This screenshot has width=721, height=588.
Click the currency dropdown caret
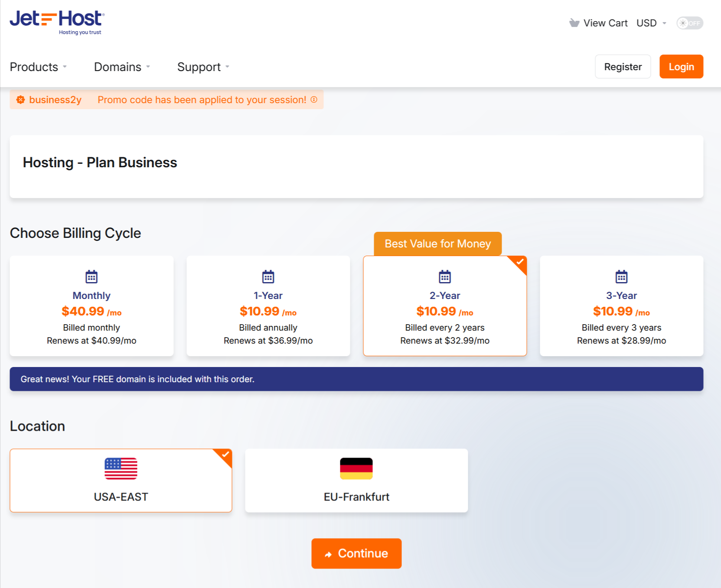point(664,23)
